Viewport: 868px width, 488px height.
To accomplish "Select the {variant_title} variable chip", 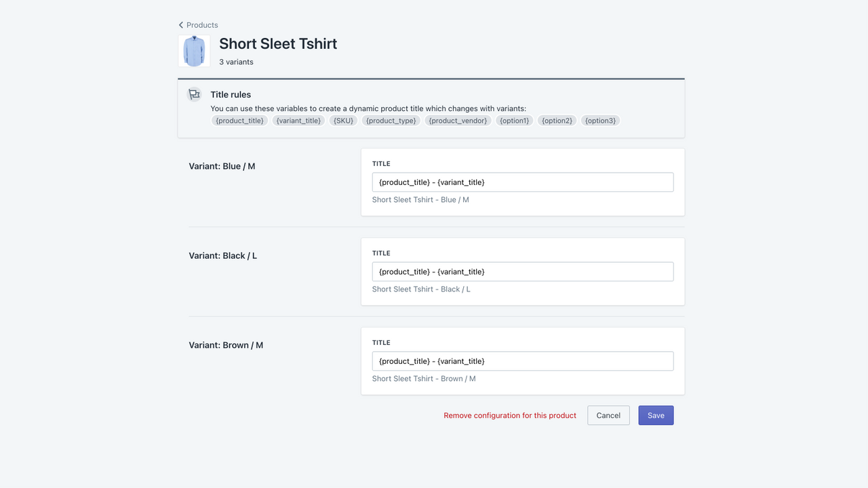I will click(299, 121).
